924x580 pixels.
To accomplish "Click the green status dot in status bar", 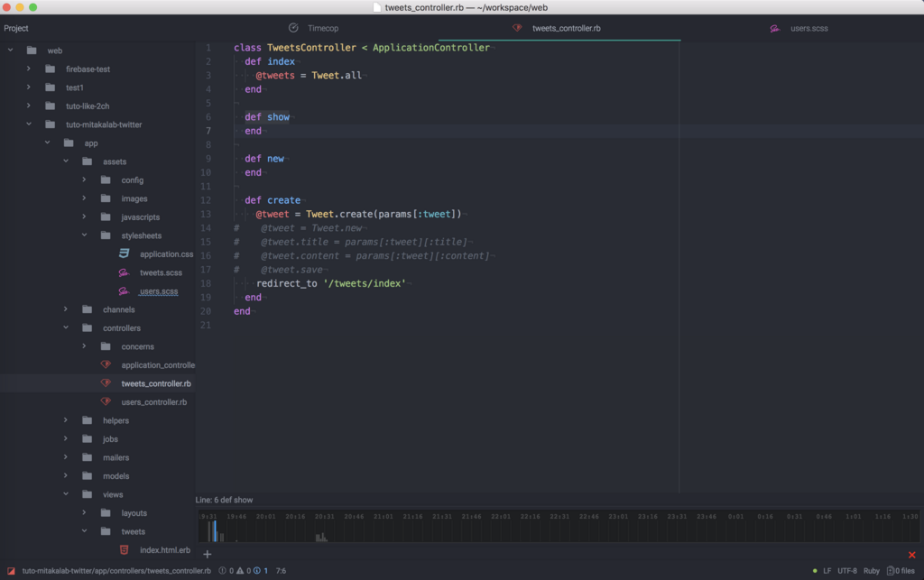I will (x=815, y=571).
